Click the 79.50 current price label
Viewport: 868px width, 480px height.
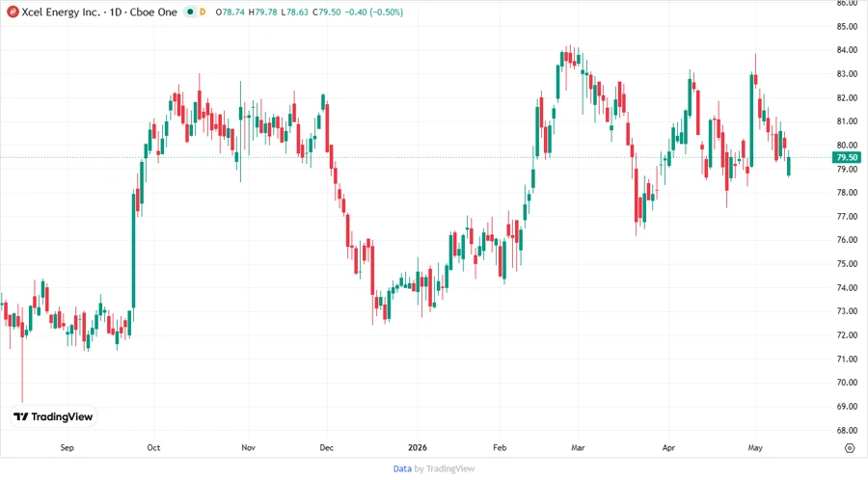point(847,158)
